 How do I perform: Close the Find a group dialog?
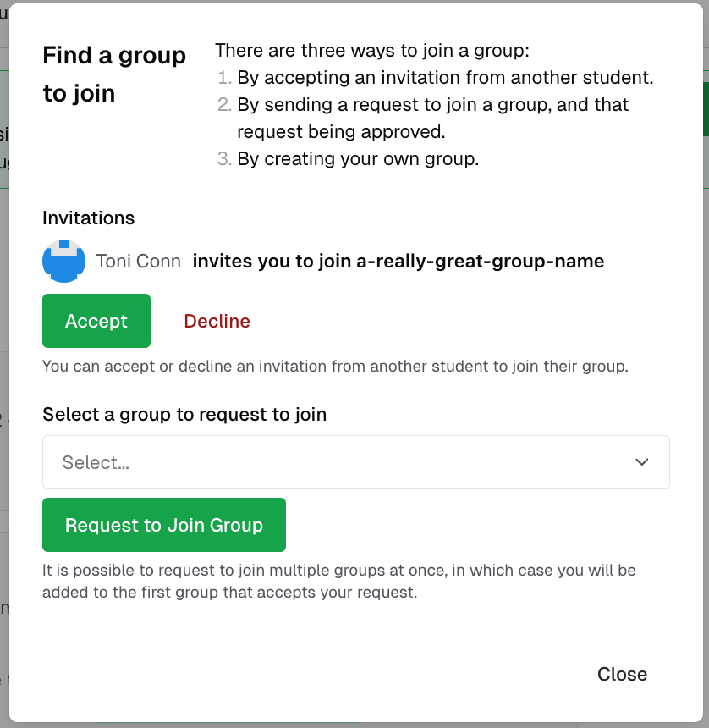(622, 674)
